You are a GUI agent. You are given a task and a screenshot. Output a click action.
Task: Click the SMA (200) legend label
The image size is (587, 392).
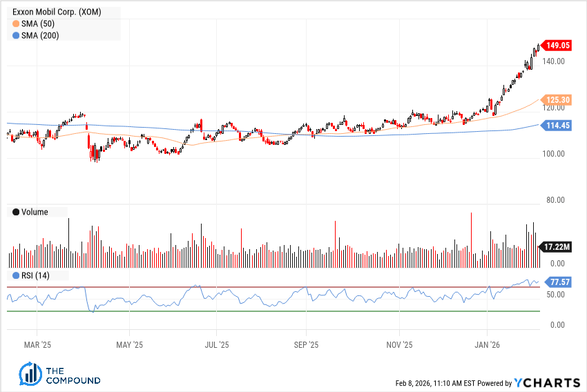tap(40, 35)
